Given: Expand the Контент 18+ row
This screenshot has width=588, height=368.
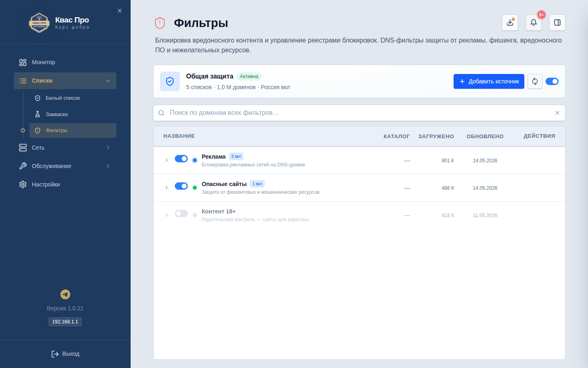Looking at the screenshot, I should [x=167, y=215].
